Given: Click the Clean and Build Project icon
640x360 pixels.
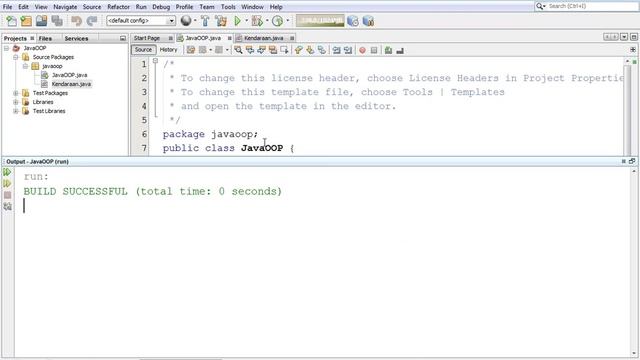Looking at the screenshot, I should (221, 21).
